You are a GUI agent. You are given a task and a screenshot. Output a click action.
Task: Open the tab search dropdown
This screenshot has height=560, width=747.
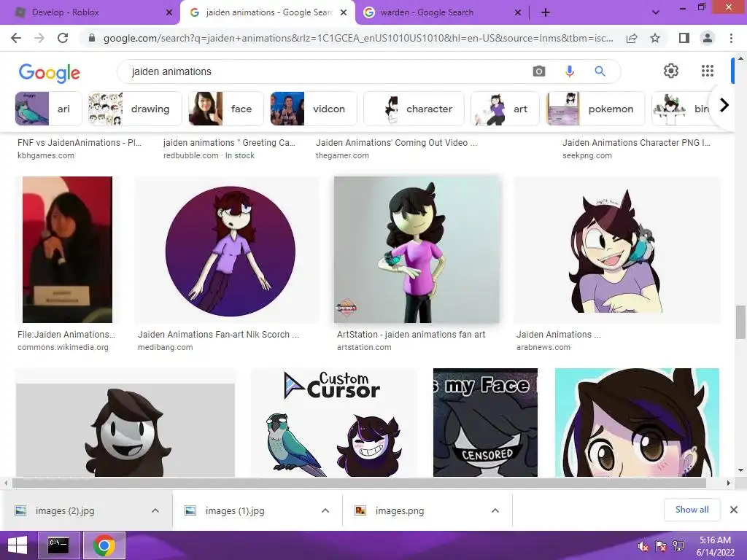(x=656, y=12)
